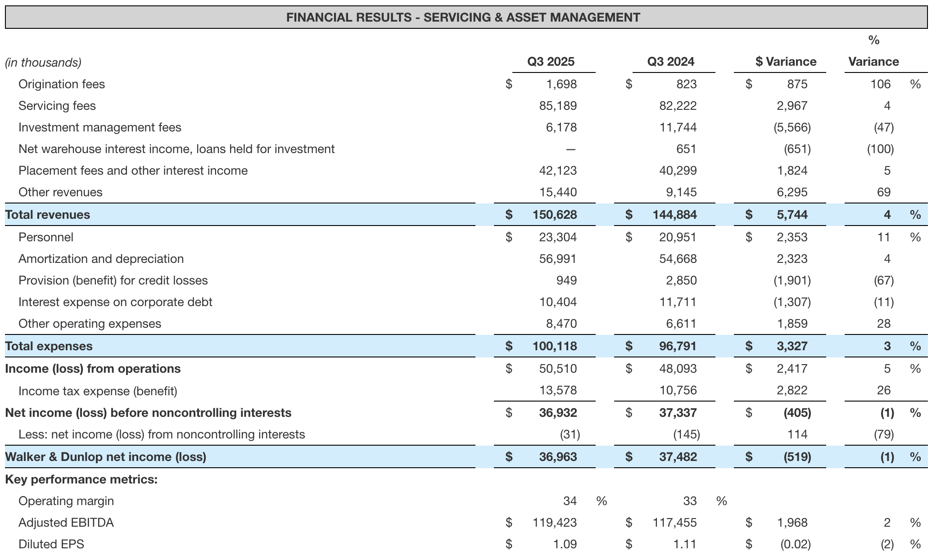Click Income (loss) from operations label
Screen dimensions: 941x560
pos(93,369)
